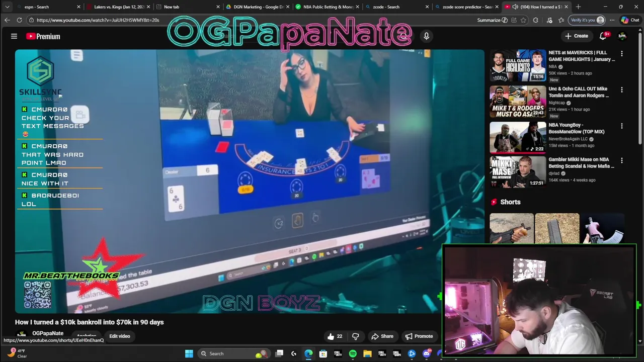Open the YouTube guide hamburger menu

(x=14, y=36)
